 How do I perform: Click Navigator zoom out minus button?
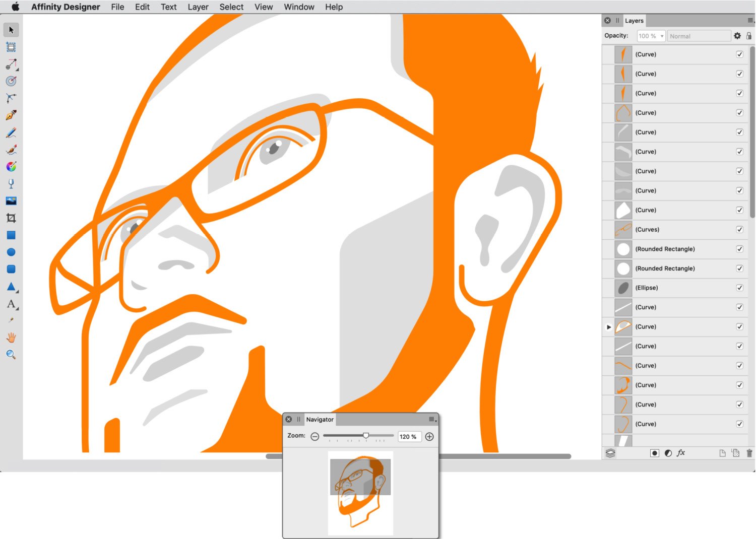pos(315,437)
